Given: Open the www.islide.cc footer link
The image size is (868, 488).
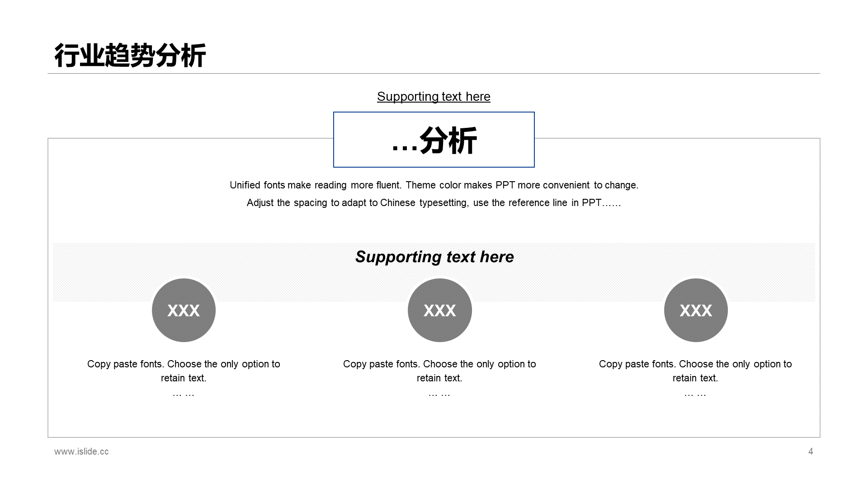Looking at the screenshot, I should click(81, 451).
